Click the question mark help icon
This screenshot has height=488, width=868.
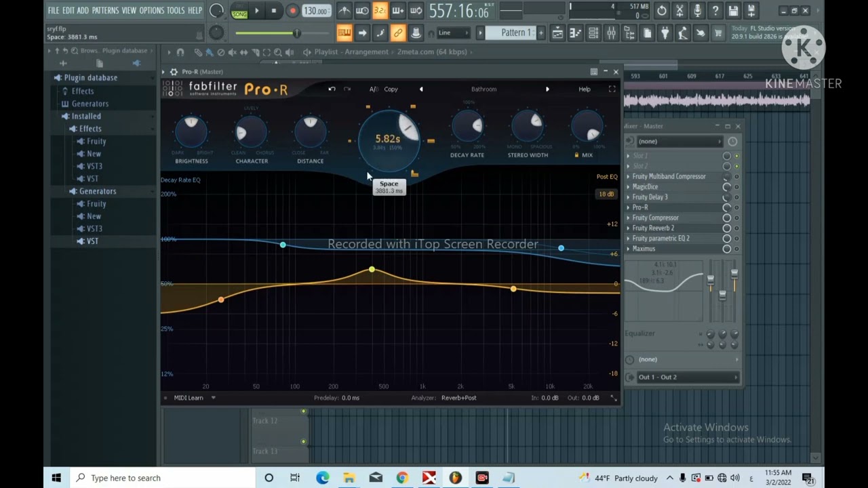tap(715, 11)
